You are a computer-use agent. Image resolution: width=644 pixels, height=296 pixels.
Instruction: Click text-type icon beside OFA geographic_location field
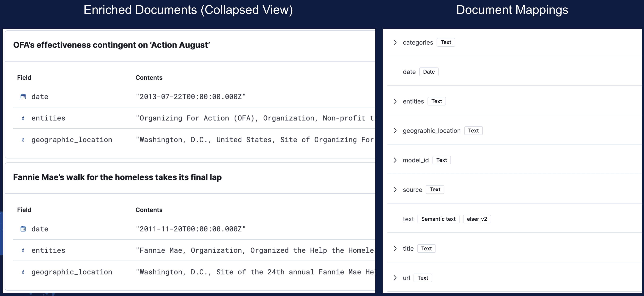click(23, 140)
